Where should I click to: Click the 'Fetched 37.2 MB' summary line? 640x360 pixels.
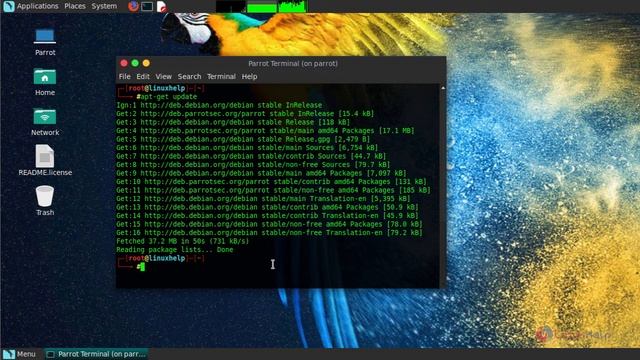pos(182,241)
